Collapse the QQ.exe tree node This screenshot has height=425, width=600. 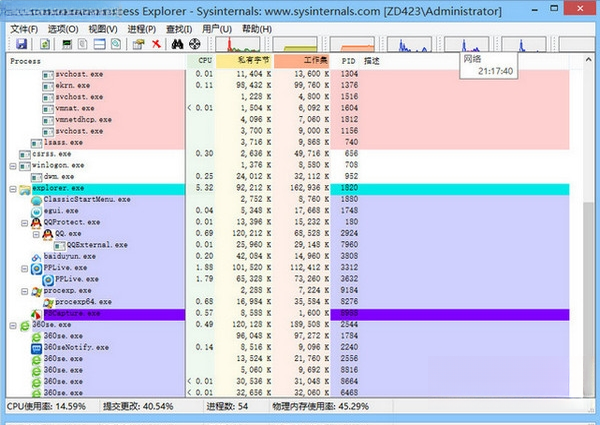coord(36,234)
